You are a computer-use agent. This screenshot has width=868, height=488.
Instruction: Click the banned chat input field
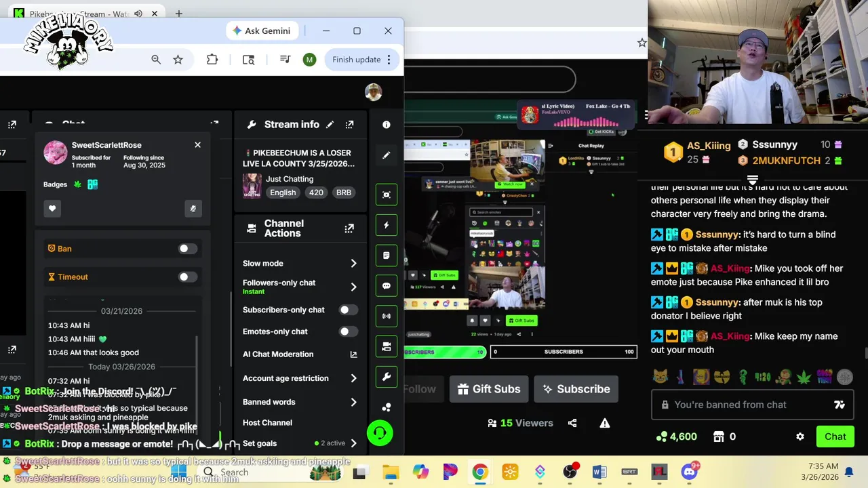tap(753, 405)
